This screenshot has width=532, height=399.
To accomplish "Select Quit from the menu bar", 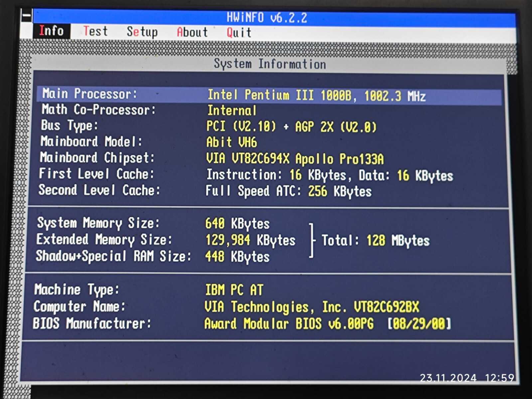I will [x=239, y=33].
